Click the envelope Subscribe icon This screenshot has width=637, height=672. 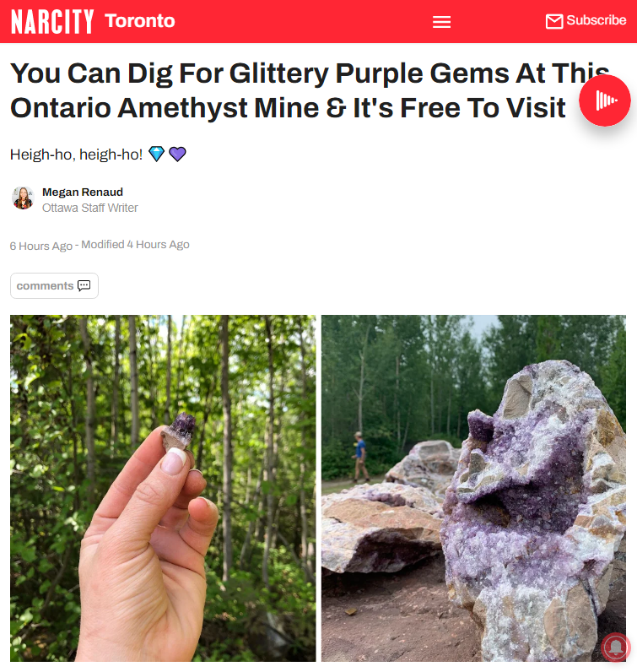[x=553, y=21]
